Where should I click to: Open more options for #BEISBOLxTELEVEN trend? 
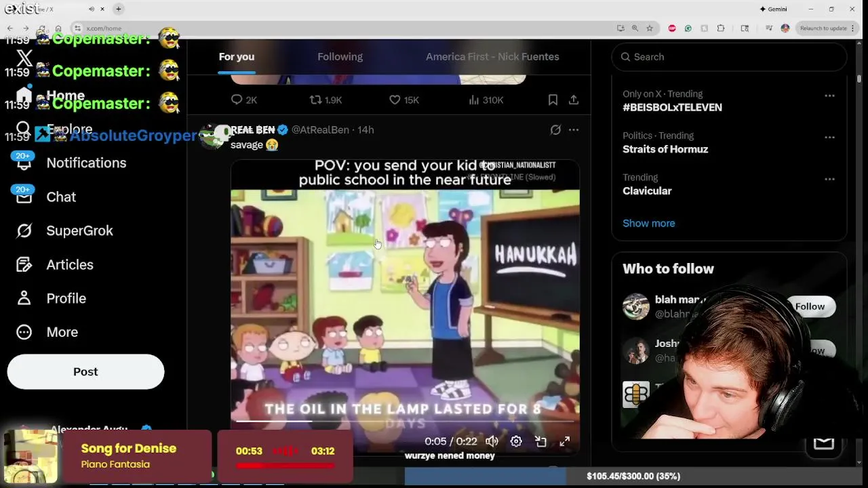point(829,96)
